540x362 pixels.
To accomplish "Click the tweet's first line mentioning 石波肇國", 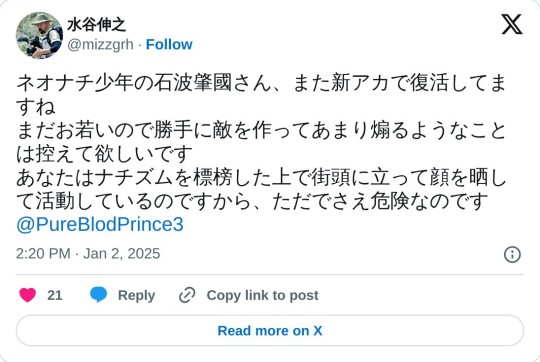I will pyautogui.click(x=261, y=83).
